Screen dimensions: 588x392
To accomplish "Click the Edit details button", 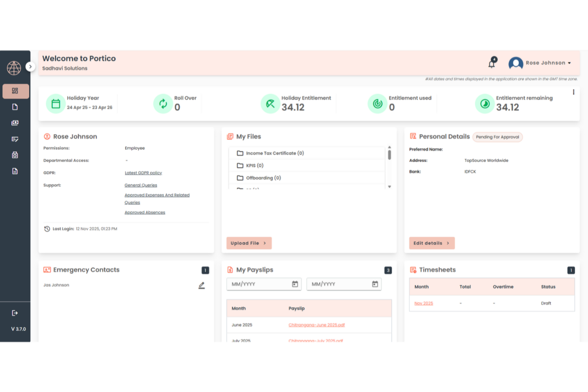I will pyautogui.click(x=431, y=243).
